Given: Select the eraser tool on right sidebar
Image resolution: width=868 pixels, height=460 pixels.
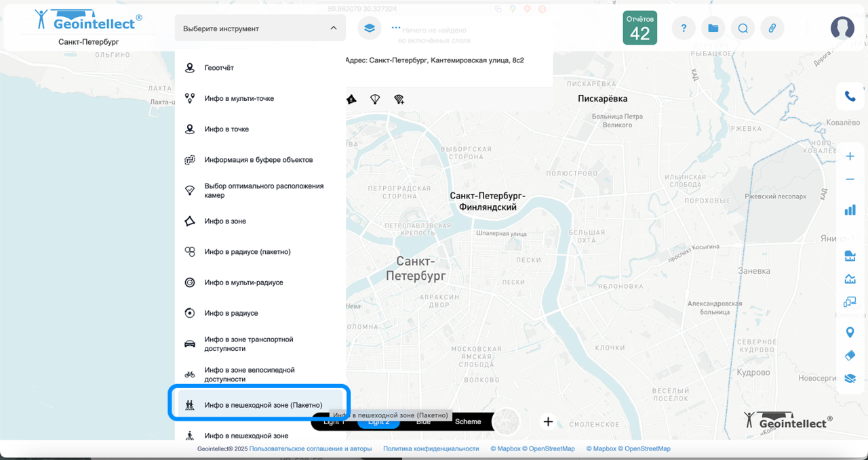Looking at the screenshot, I should coord(850,356).
